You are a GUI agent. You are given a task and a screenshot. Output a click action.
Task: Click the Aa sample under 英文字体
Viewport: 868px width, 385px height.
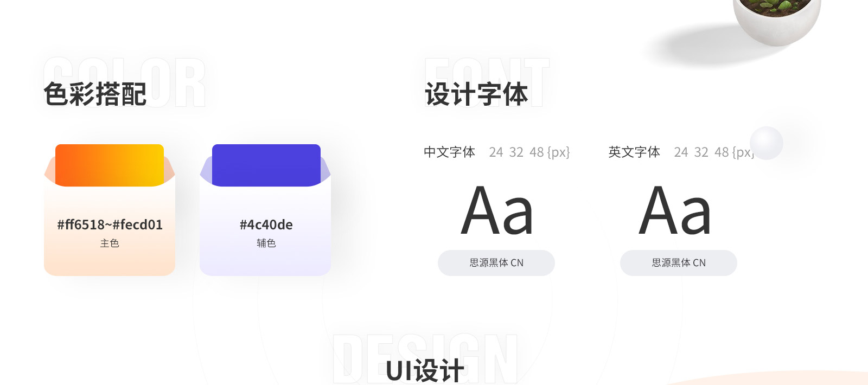[675, 211]
